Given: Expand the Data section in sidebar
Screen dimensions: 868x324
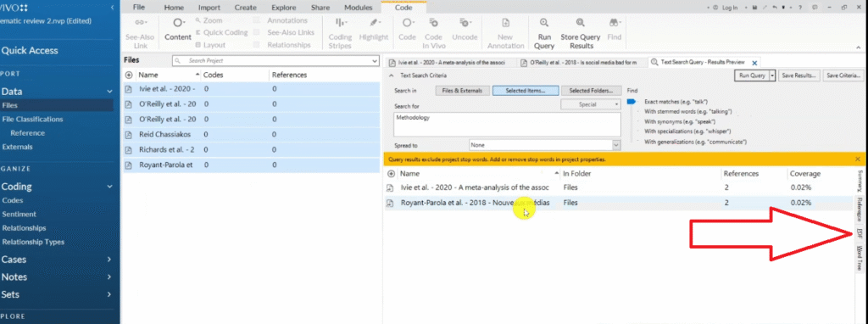Looking at the screenshot, I should [x=109, y=92].
